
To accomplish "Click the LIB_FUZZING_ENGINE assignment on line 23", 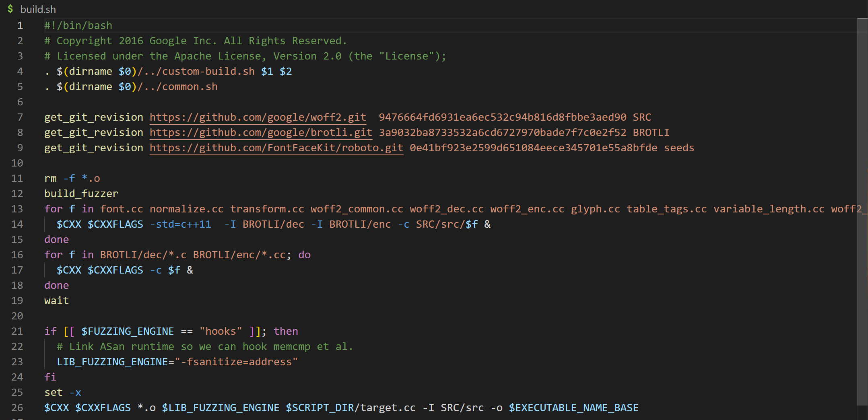I will (112, 362).
